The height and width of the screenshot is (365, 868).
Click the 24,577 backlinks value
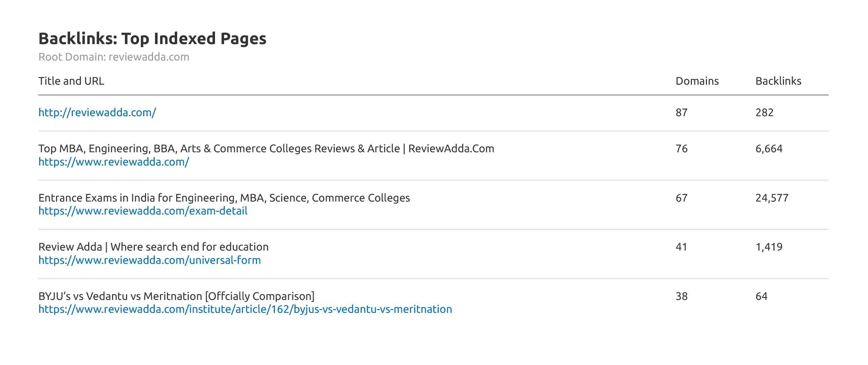pos(772,198)
